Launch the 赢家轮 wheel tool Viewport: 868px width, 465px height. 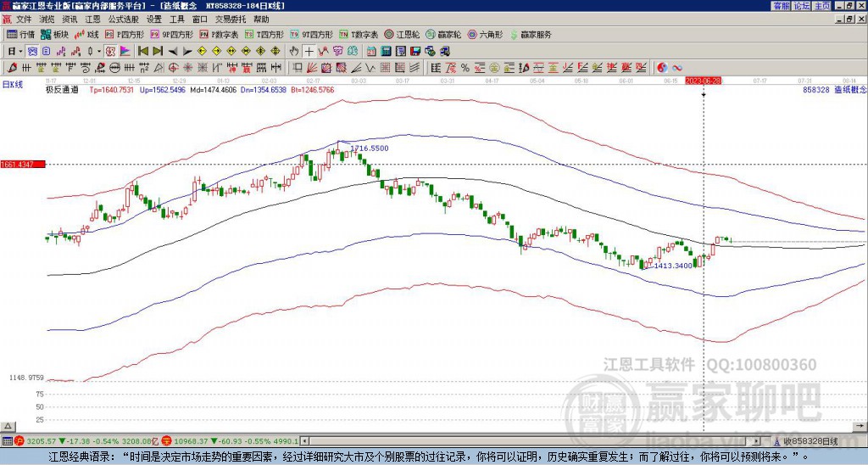443,34
